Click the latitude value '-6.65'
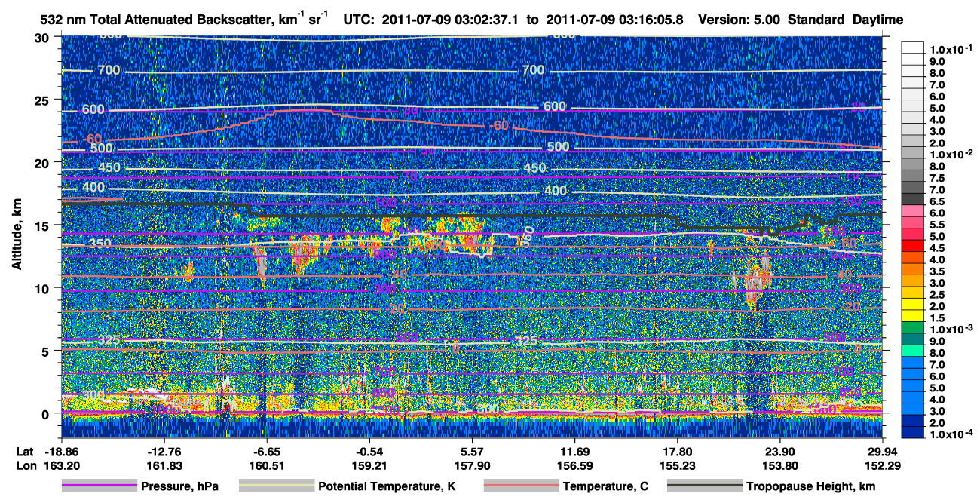980x503 pixels. (x=265, y=452)
